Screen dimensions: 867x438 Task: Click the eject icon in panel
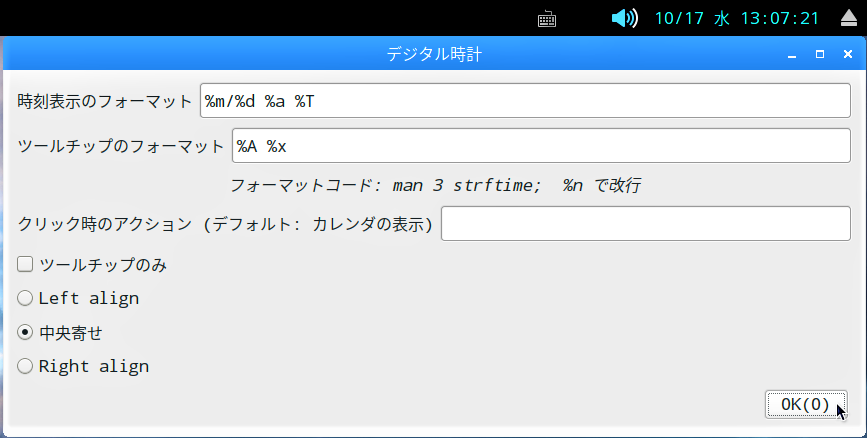(849, 18)
